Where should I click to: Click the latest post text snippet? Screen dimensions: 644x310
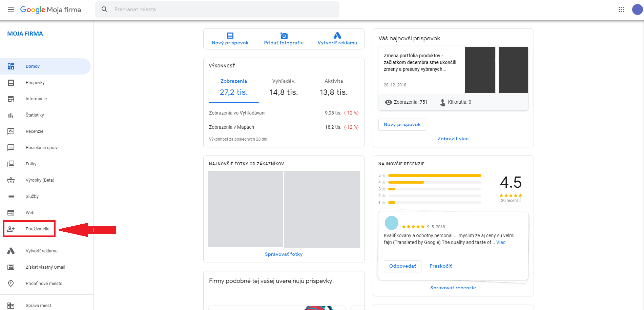point(420,62)
